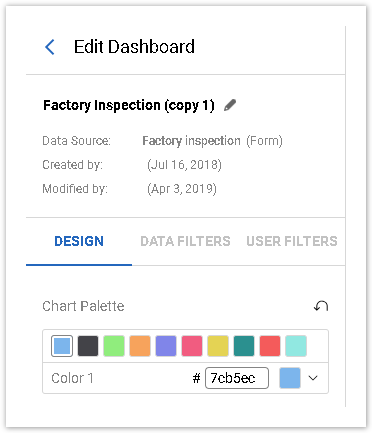Choose the light aqua palette swatch
372x433 pixels.
[296, 346]
